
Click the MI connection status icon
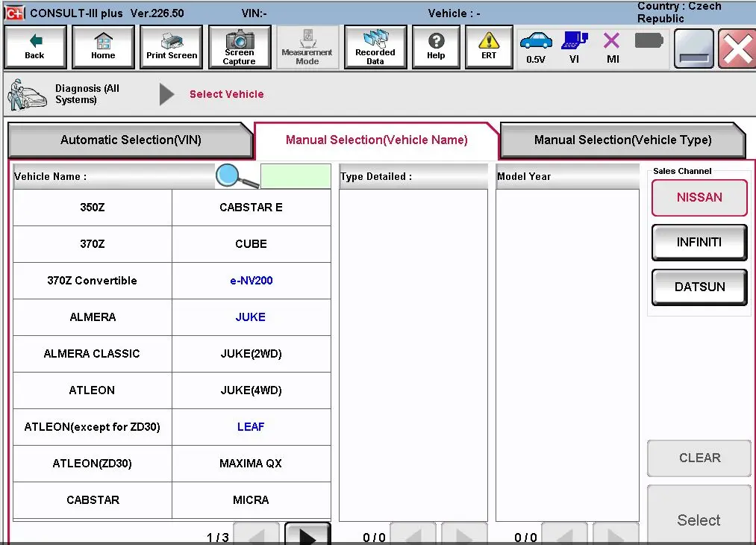pos(611,46)
